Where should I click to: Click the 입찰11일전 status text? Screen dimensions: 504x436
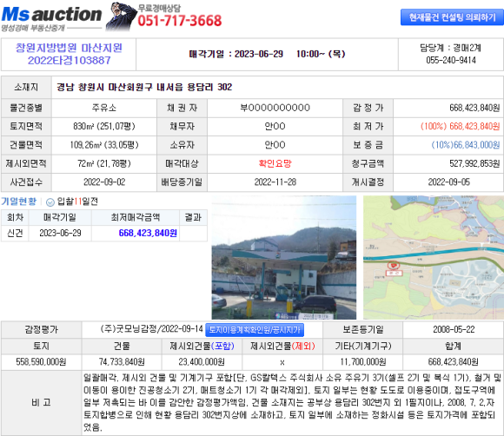pos(77,201)
